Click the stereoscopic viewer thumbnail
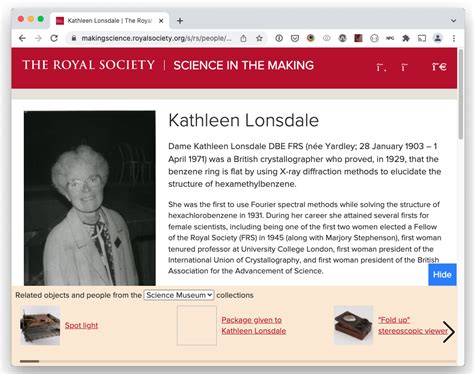This screenshot has height=374, width=474. pos(353,325)
